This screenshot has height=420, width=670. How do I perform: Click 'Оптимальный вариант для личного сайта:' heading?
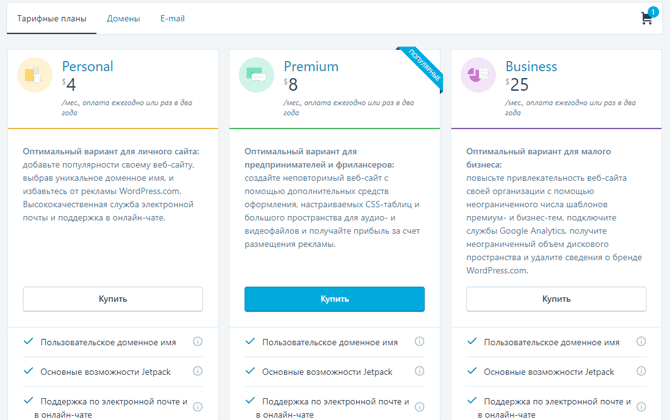click(x=111, y=151)
